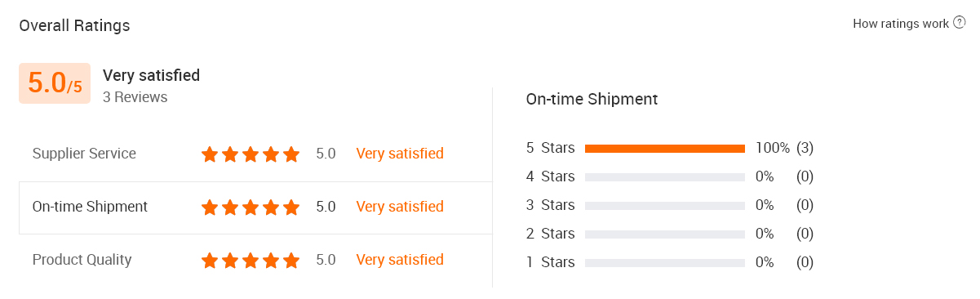Click the first star of Supplier Service
This screenshot has width=980, height=299.
click(x=210, y=154)
